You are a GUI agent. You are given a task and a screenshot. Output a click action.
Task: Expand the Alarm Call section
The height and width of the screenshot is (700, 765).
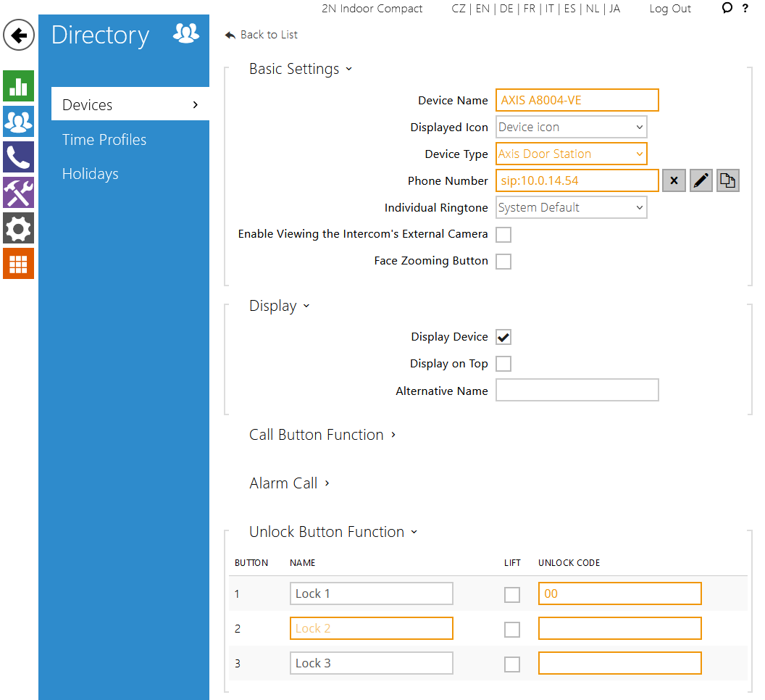click(289, 483)
